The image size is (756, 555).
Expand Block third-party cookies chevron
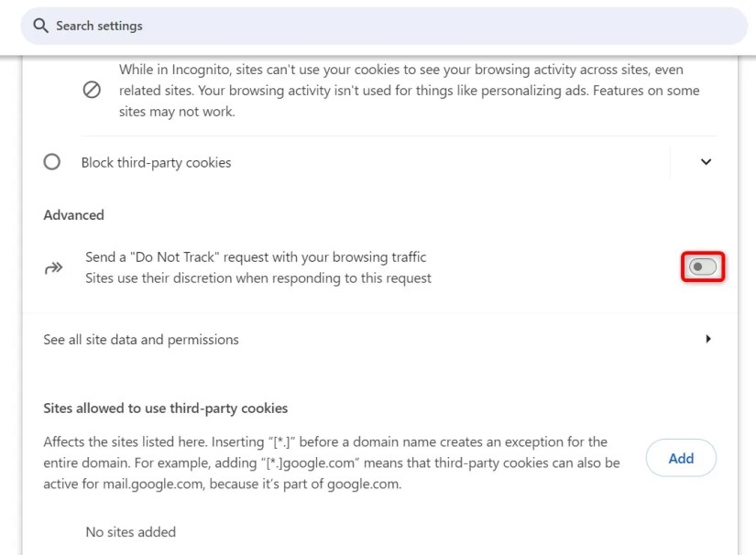point(706,162)
